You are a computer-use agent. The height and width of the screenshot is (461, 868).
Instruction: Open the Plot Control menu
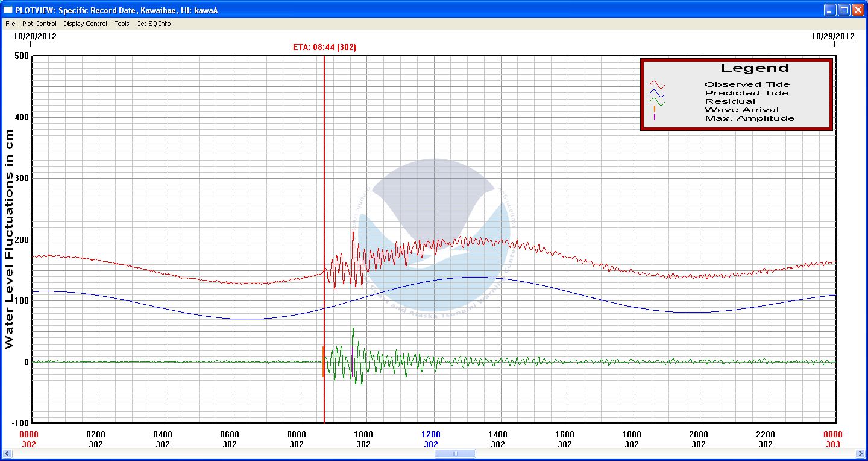(39, 24)
